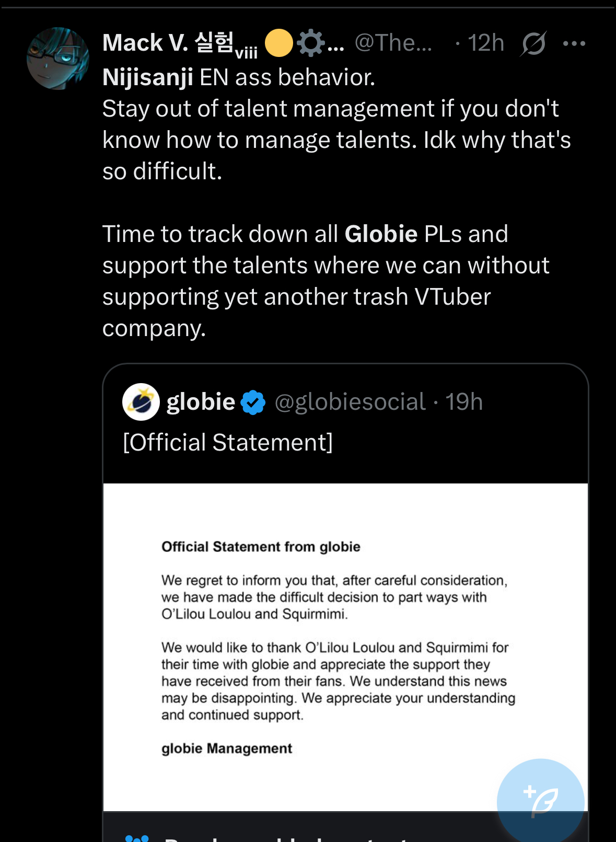Open the quoted [Official Statement] text
The image size is (616, 842).
click(228, 442)
